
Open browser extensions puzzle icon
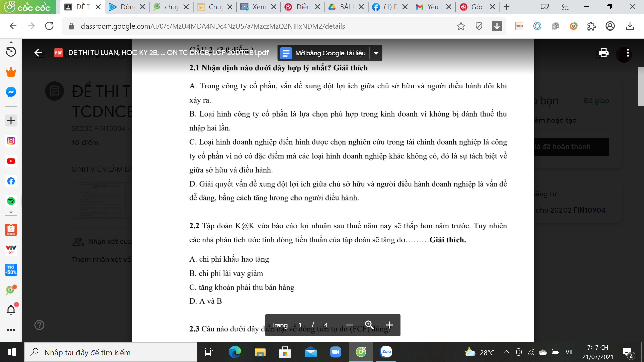click(592, 26)
